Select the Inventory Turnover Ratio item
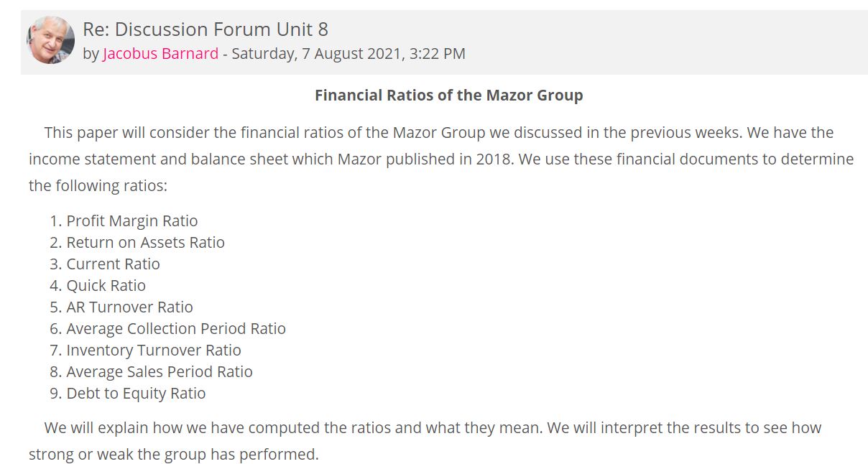The image size is (868, 464). click(154, 351)
